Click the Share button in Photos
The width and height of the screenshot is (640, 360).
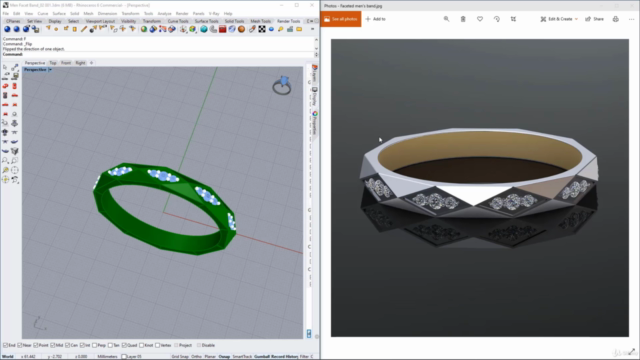594,19
